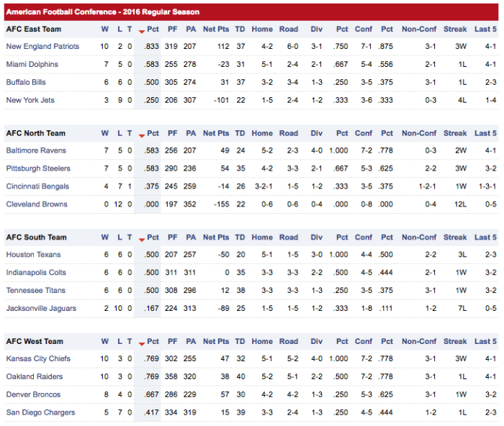
Task: View the Pittsburgh Steelers team page
Action: click(x=38, y=168)
